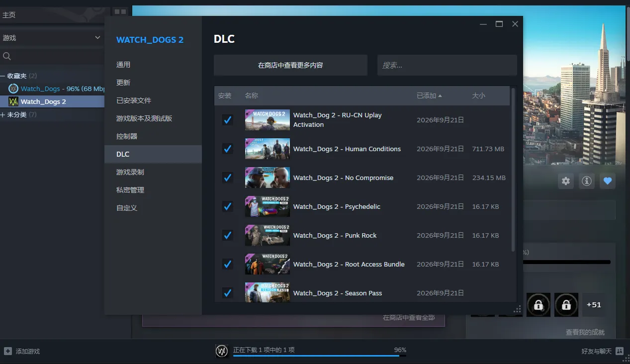The width and height of the screenshot is (630, 364).
Task: Click the add game plus icon
Action: tap(7, 351)
